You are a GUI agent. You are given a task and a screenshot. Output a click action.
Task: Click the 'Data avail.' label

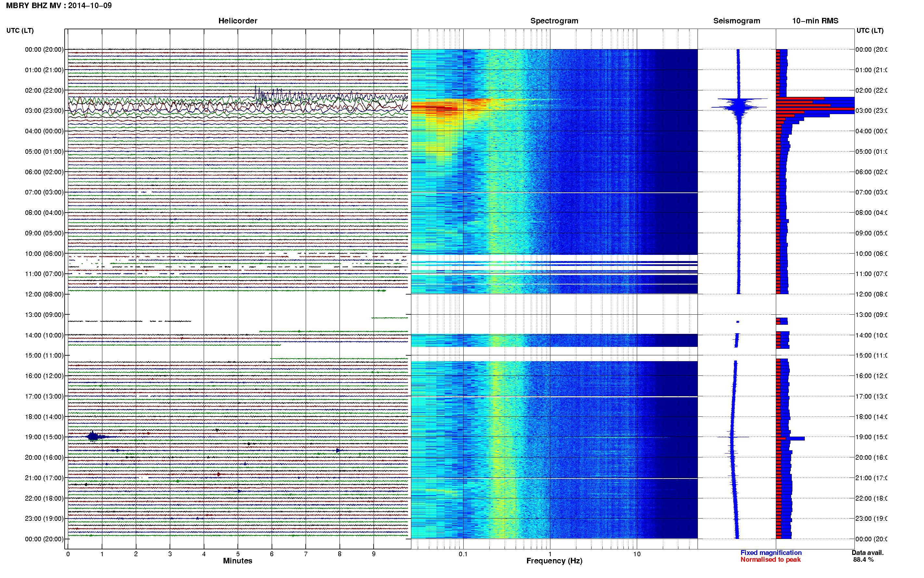(x=867, y=553)
